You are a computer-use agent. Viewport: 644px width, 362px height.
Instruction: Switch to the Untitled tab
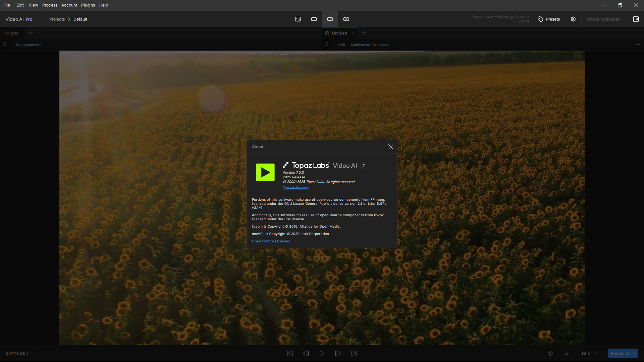click(339, 33)
